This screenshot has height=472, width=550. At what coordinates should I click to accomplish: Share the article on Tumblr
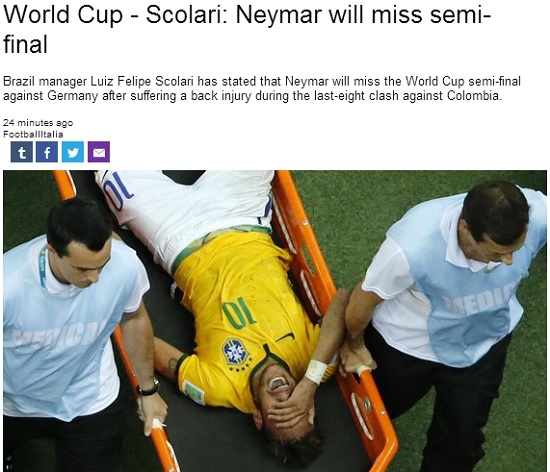pos(22,152)
